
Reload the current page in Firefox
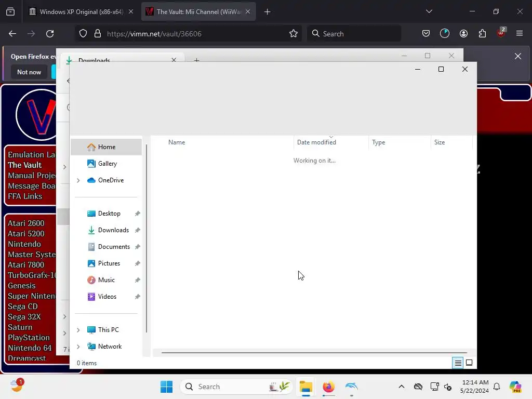point(50,34)
